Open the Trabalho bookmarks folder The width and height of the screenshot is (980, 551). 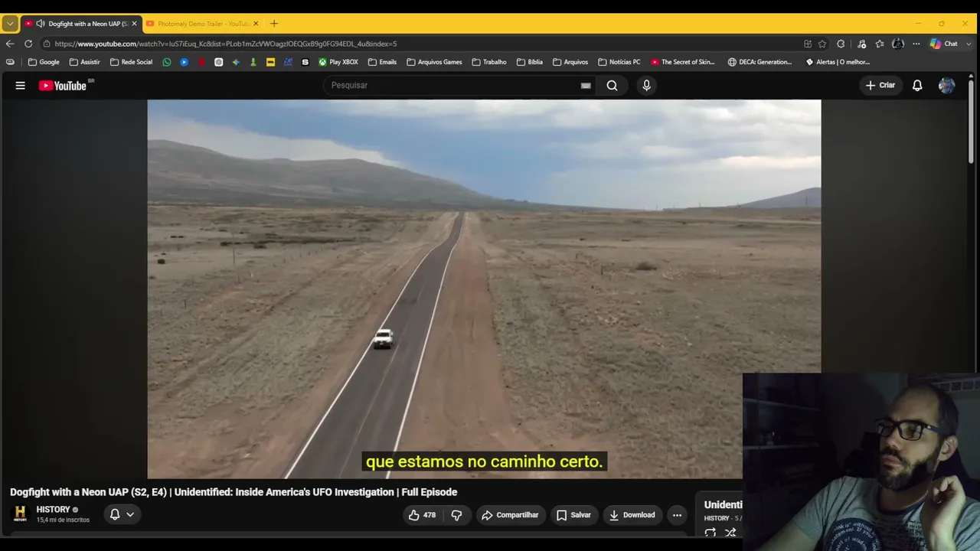click(489, 62)
